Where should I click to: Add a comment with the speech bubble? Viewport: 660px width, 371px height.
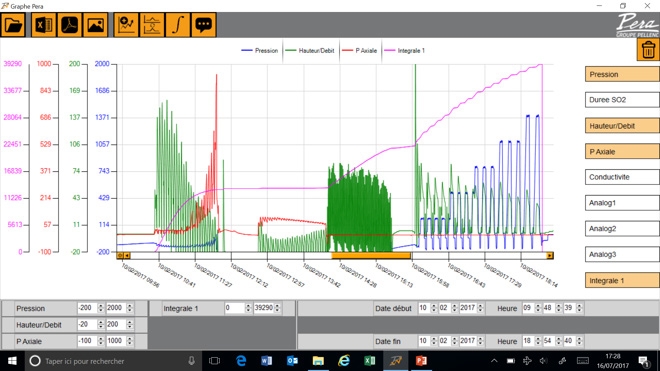pos(204,25)
